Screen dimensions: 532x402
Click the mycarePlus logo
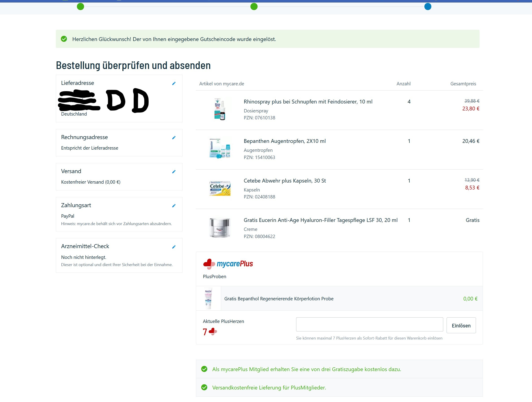[x=228, y=264]
